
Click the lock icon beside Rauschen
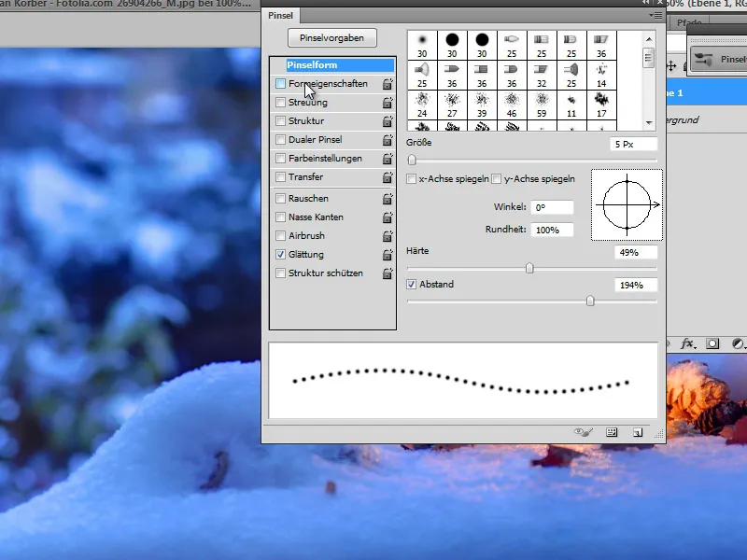[x=388, y=199]
